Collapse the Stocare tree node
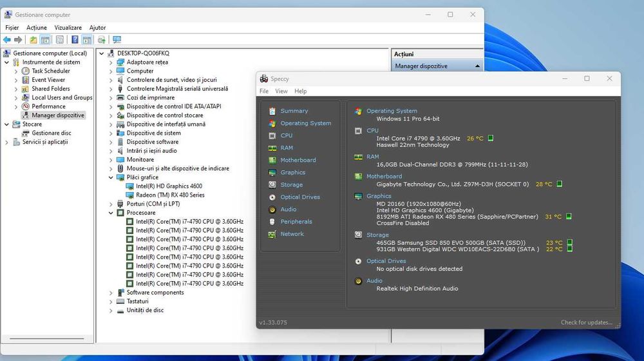Screen dimensions: 644x361 click(x=6, y=124)
